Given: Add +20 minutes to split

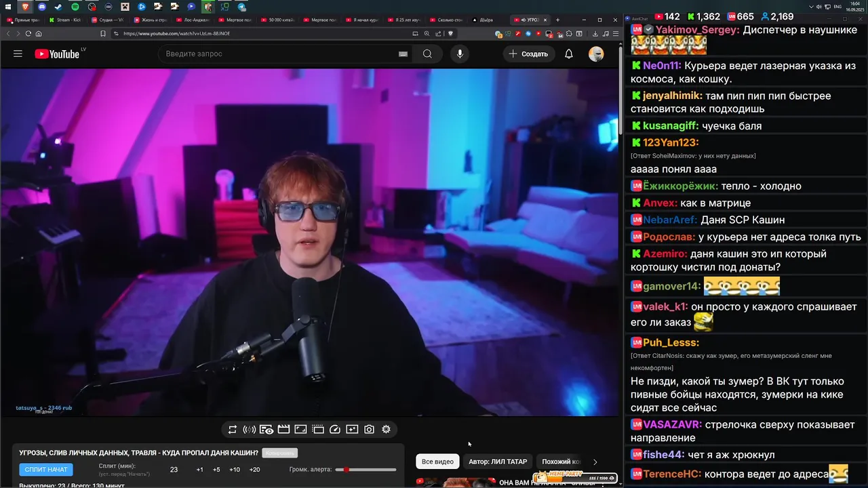Looking at the screenshot, I should pos(254,470).
